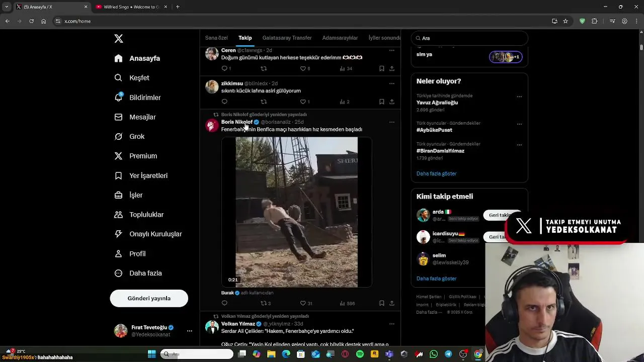Open the Windows Start menu
This screenshot has width=644, height=362.
[x=151, y=354]
